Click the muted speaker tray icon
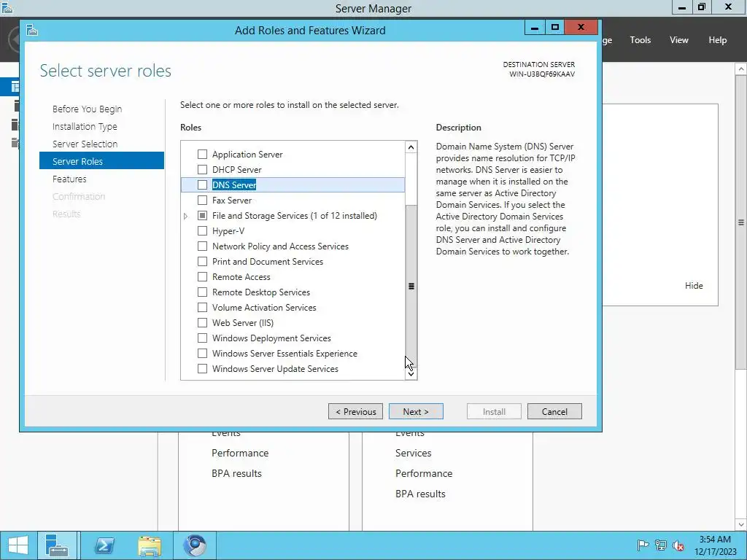This screenshot has height=560, width=747. [x=678, y=545]
